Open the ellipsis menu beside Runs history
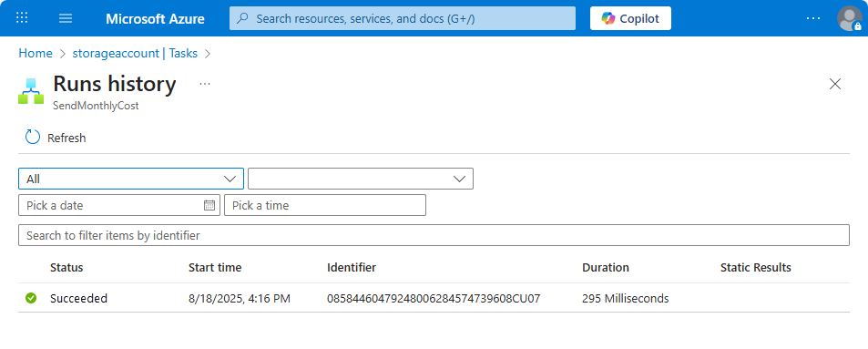Viewport: 868px width, 349px height. pyautogui.click(x=205, y=84)
